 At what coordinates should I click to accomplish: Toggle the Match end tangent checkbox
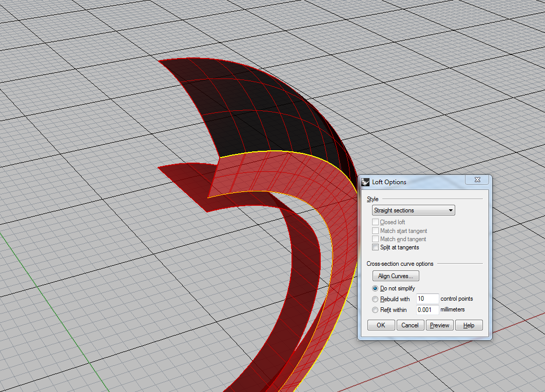pos(376,239)
